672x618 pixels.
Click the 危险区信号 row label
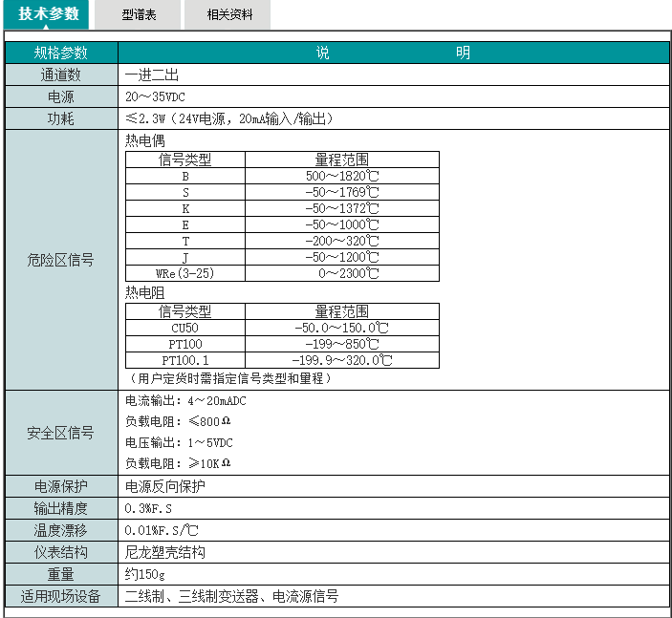point(61,260)
